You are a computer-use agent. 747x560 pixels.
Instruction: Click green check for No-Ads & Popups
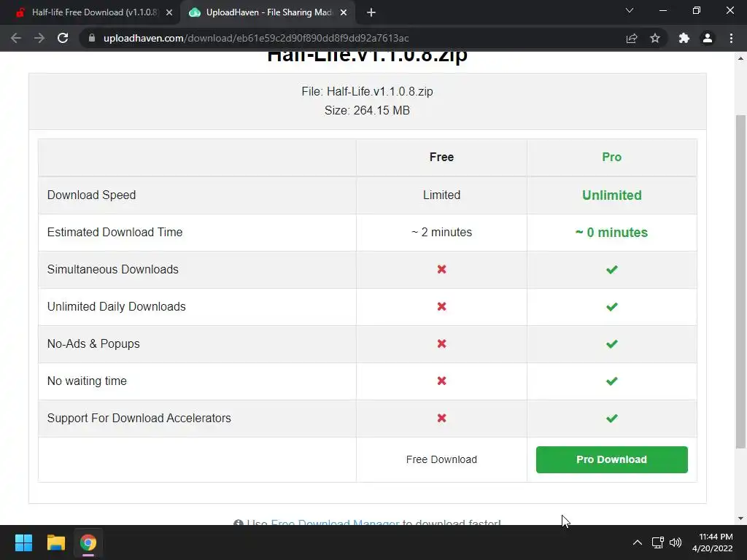(612, 344)
